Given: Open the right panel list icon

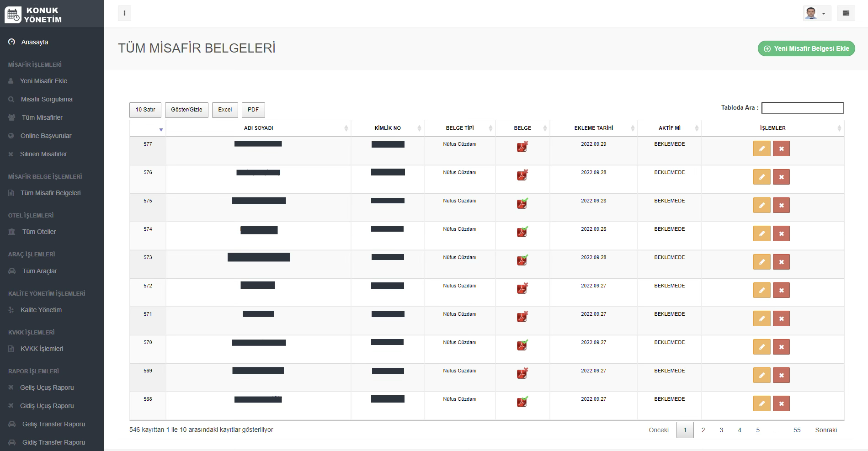Looking at the screenshot, I should [x=846, y=13].
